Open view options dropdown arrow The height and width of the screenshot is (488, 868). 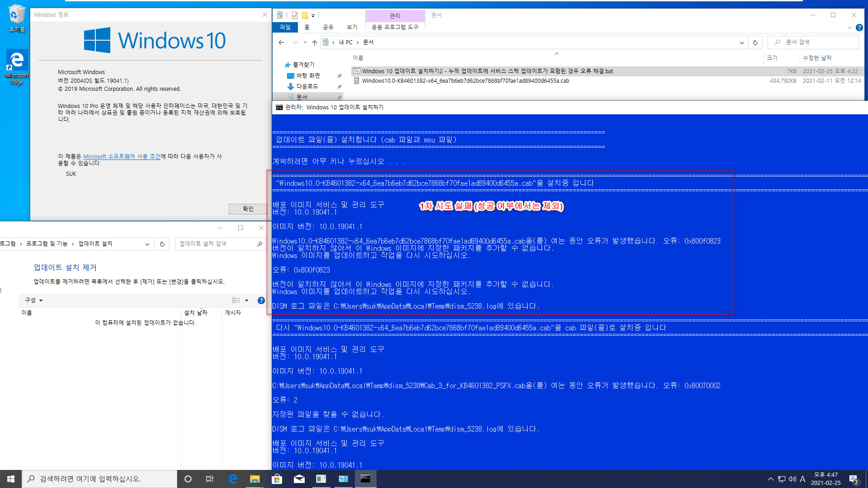click(x=247, y=300)
